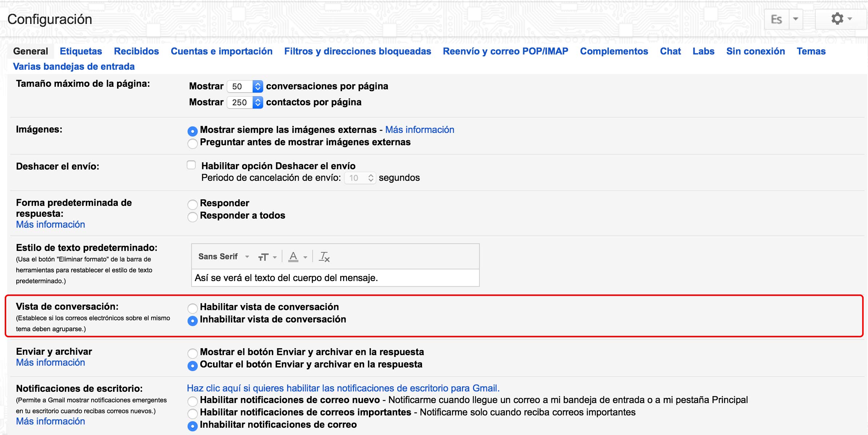Screen dimensions: 868x435
Task: Open Más información under Enviar y archivar
Action: (x=51, y=362)
